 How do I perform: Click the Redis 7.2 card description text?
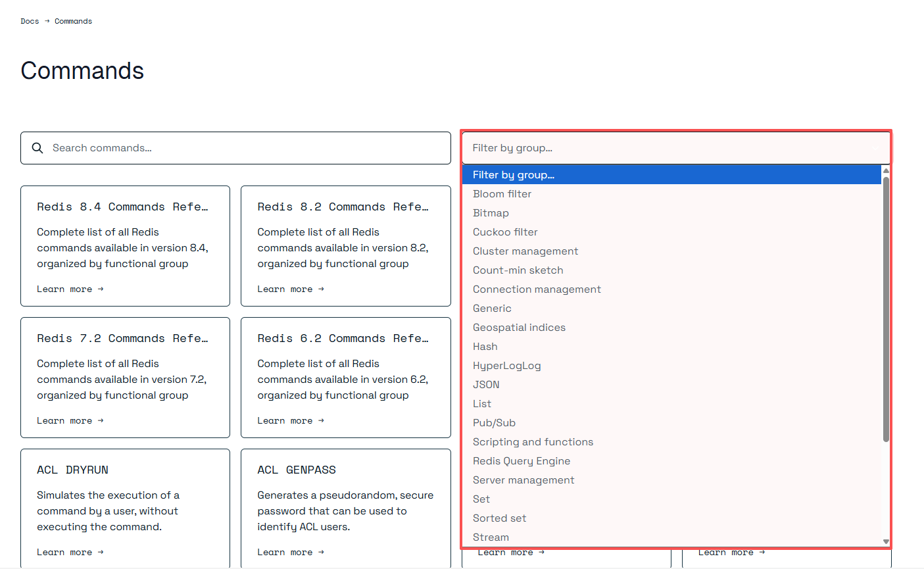tap(122, 380)
